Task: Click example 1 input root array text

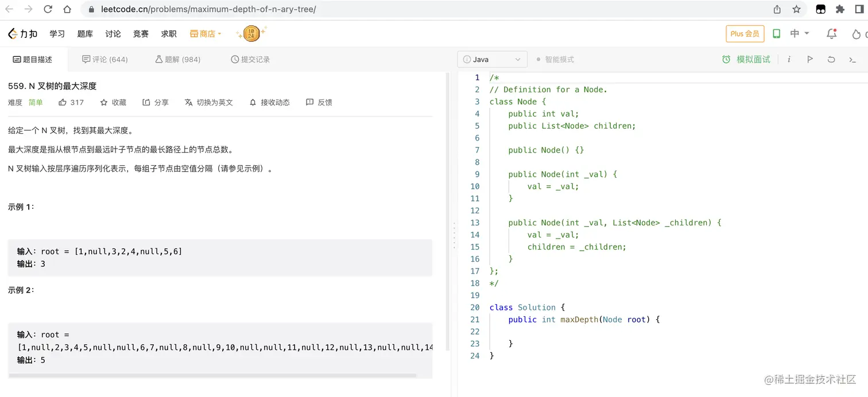Action: point(112,252)
